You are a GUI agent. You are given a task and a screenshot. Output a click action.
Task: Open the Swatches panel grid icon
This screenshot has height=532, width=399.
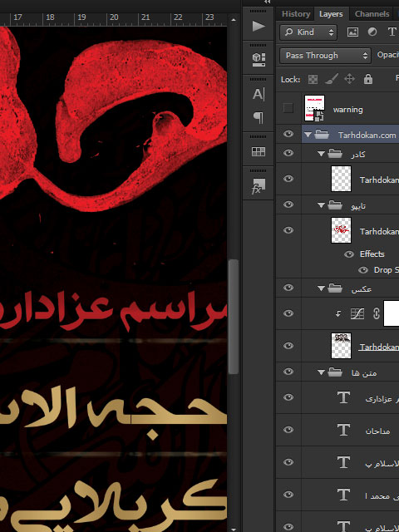[x=259, y=151]
